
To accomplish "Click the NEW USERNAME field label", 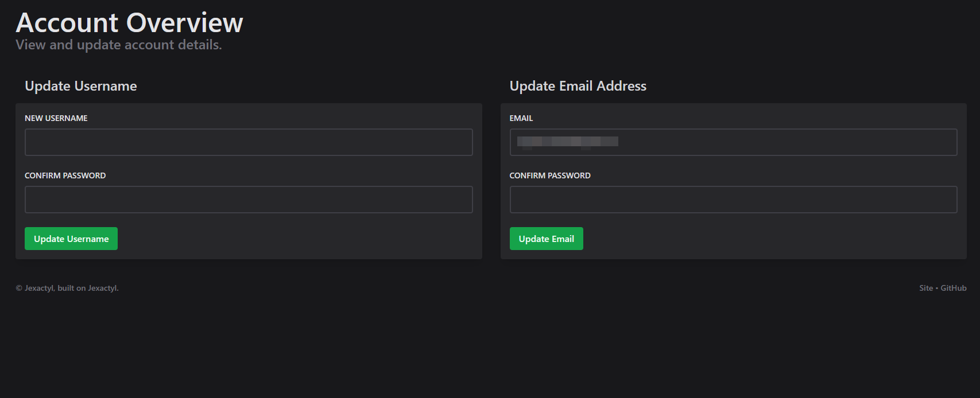I will pyautogui.click(x=56, y=118).
